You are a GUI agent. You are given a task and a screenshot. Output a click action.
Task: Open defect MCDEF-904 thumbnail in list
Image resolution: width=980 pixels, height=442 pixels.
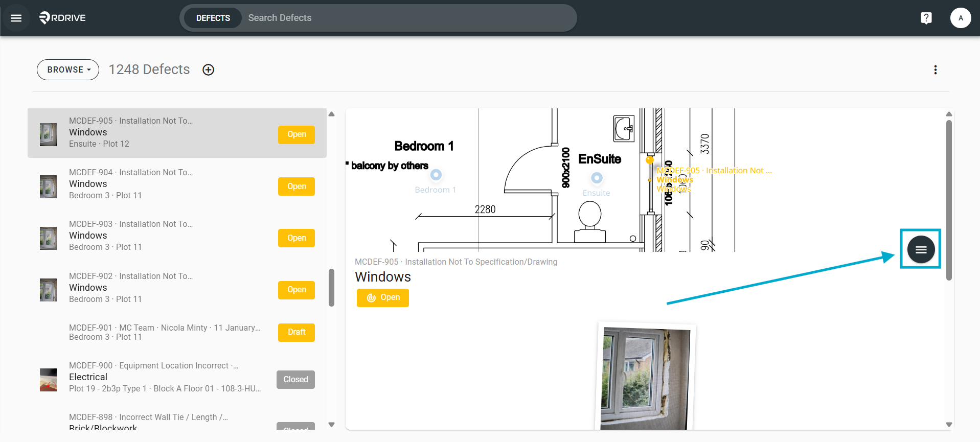coord(49,187)
